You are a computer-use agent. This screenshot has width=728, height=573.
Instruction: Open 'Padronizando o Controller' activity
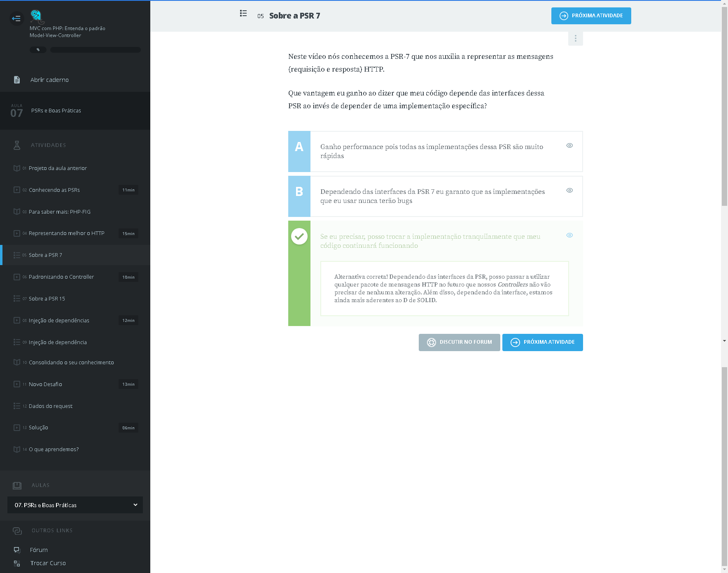(x=61, y=277)
